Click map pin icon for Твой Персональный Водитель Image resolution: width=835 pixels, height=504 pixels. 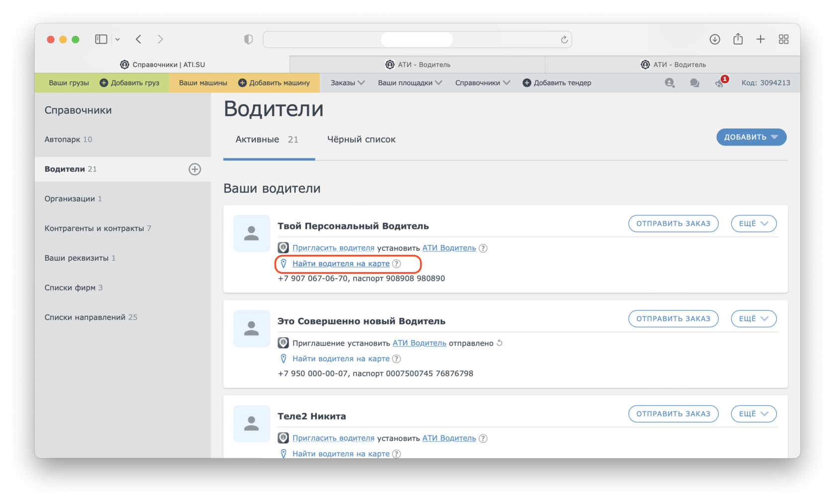[x=283, y=264]
